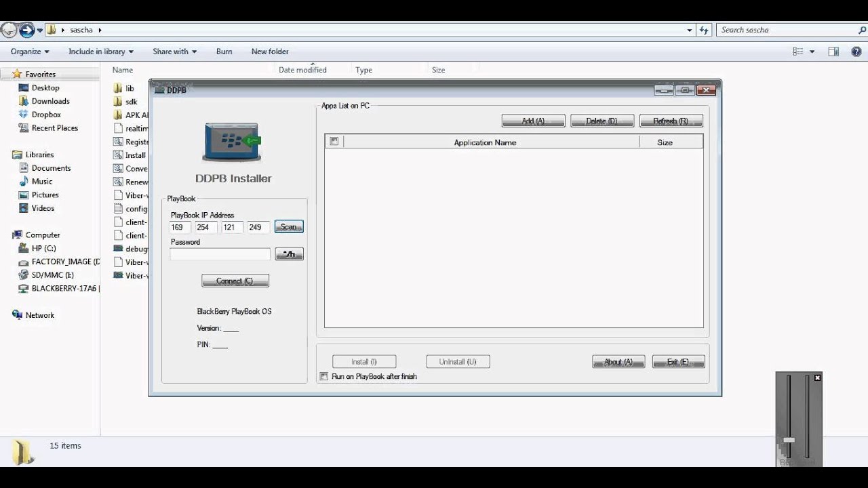Sort by the Name column header
This screenshot has width=868, height=488.
pyautogui.click(x=123, y=70)
